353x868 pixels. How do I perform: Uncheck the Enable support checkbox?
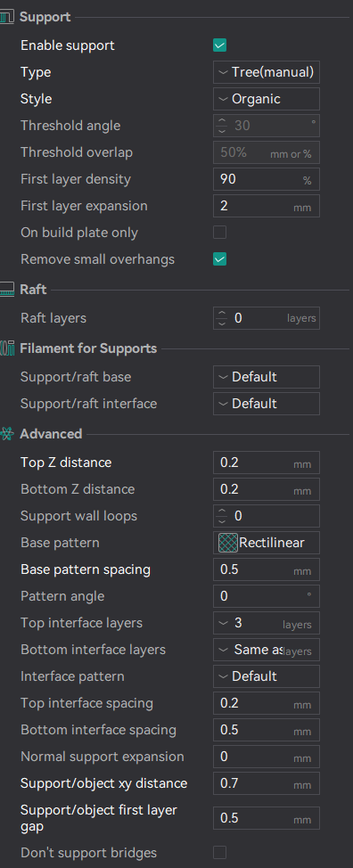(x=219, y=45)
